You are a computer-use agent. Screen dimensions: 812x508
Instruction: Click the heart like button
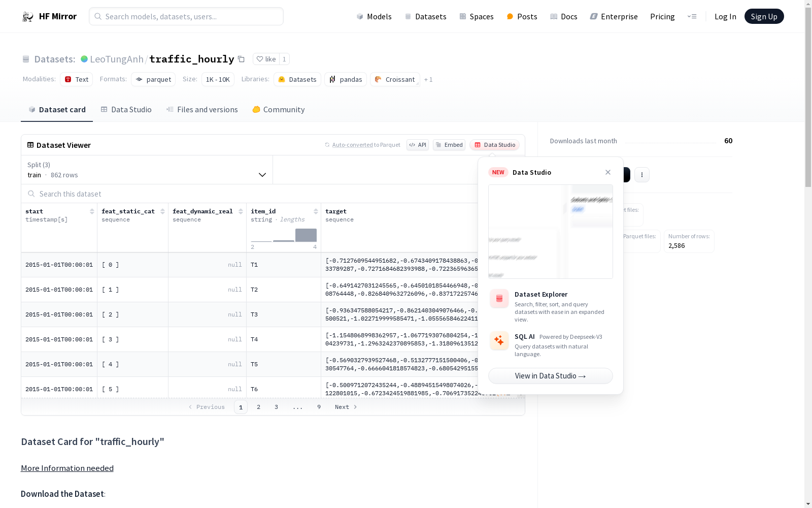click(266, 59)
